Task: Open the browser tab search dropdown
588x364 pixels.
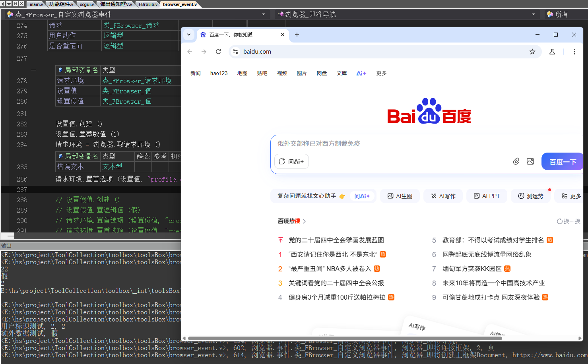Action: pyautogui.click(x=189, y=35)
